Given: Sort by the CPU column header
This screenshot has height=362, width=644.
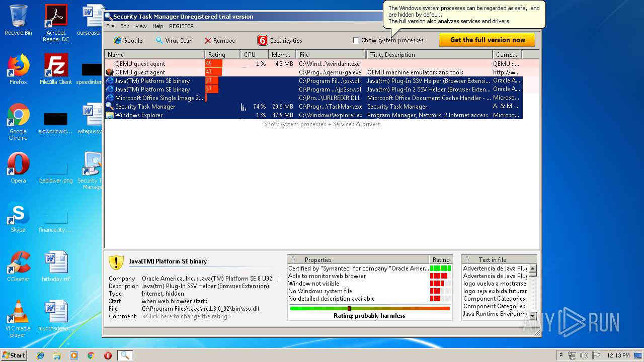Looking at the screenshot, I should 254,54.
